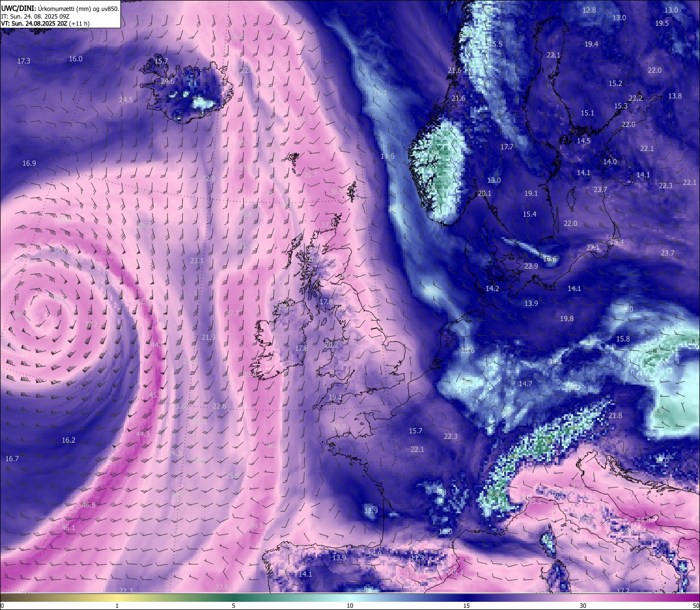Click the 27.1 value label
Image resolution: width=700 pixels, height=610 pixels.
click(x=593, y=248)
